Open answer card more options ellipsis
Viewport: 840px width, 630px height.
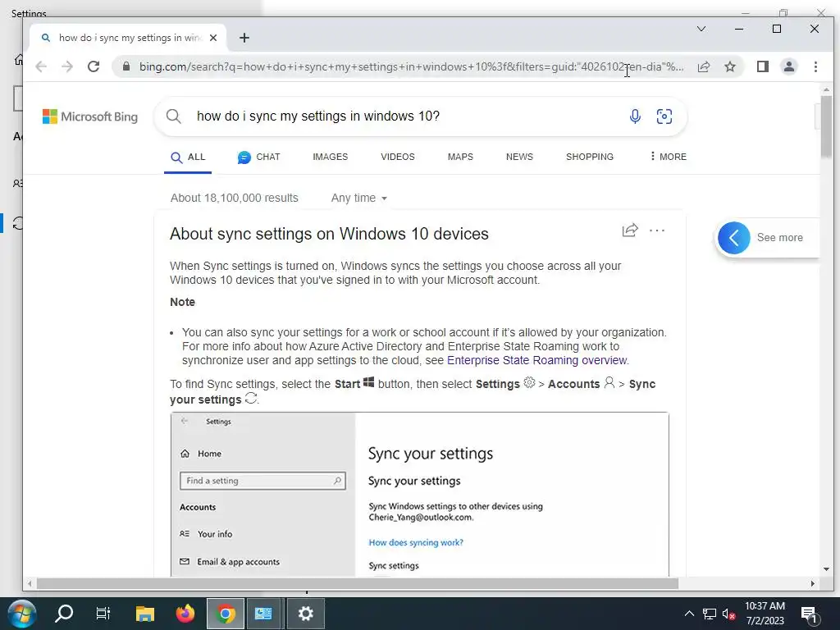coord(657,231)
